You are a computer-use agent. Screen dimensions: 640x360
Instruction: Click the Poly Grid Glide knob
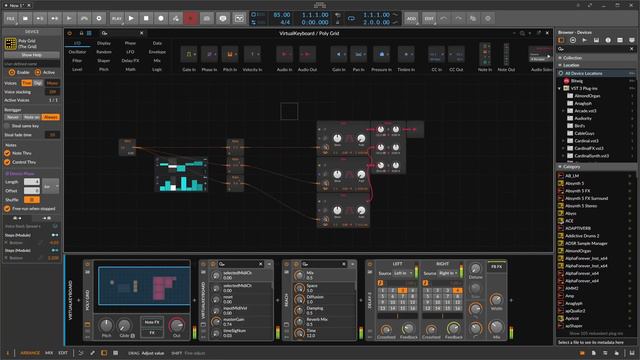tap(124, 325)
